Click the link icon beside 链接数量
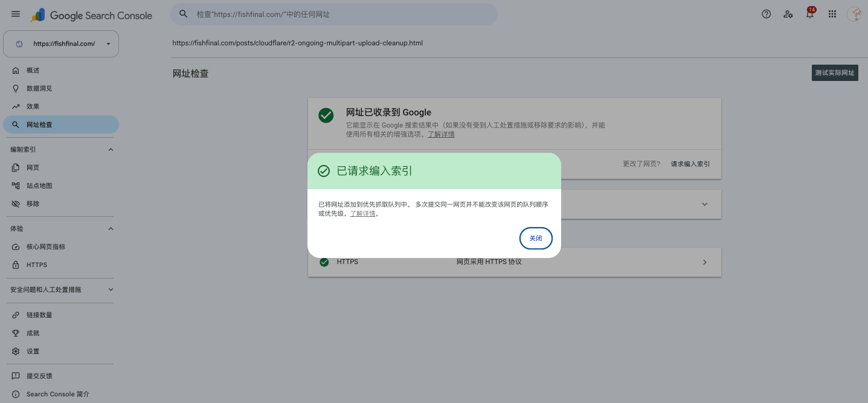The width and height of the screenshot is (868, 403). 16,315
